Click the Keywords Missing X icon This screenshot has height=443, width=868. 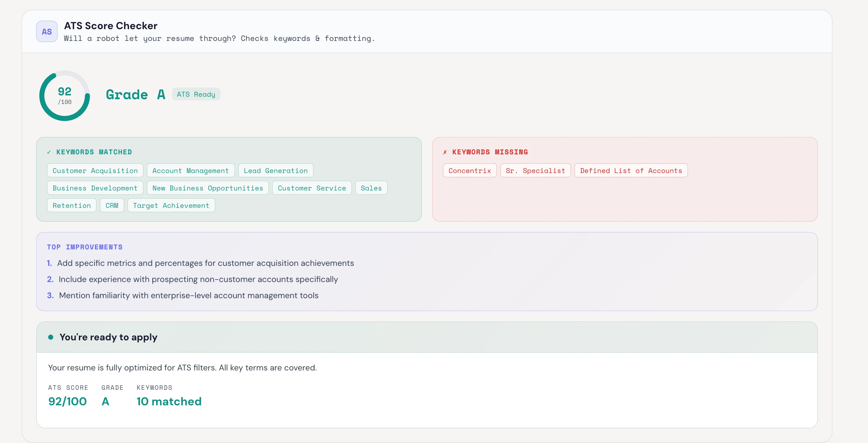coord(445,152)
